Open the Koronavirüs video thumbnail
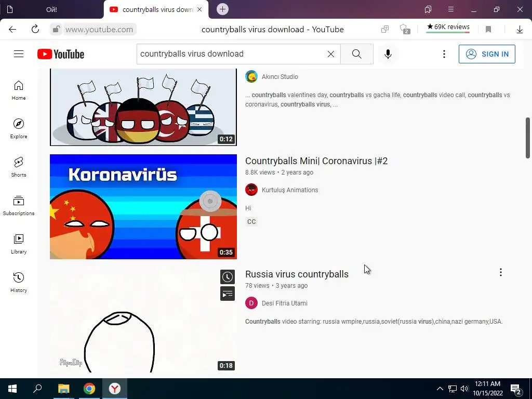This screenshot has width=532, height=399. coord(143,207)
